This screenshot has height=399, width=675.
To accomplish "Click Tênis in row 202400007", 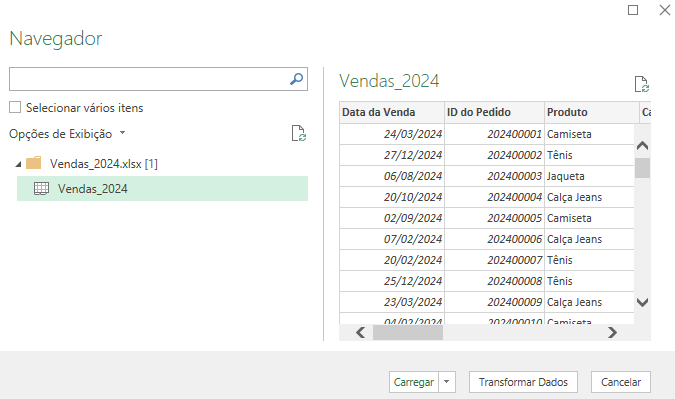I will click(x=589, y=260).
